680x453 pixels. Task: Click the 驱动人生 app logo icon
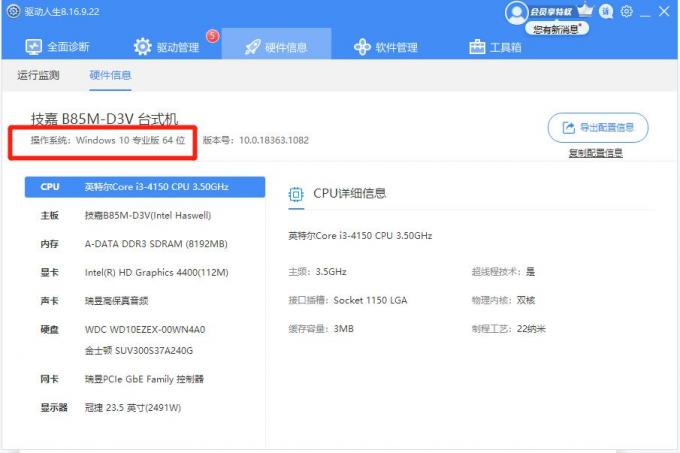pyautogui.click(x=13, y=11)
